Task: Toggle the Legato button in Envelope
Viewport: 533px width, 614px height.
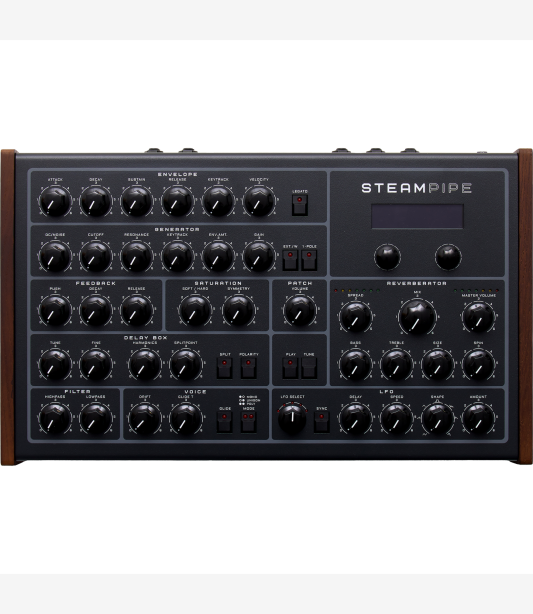Action: [x=300, y=205]
